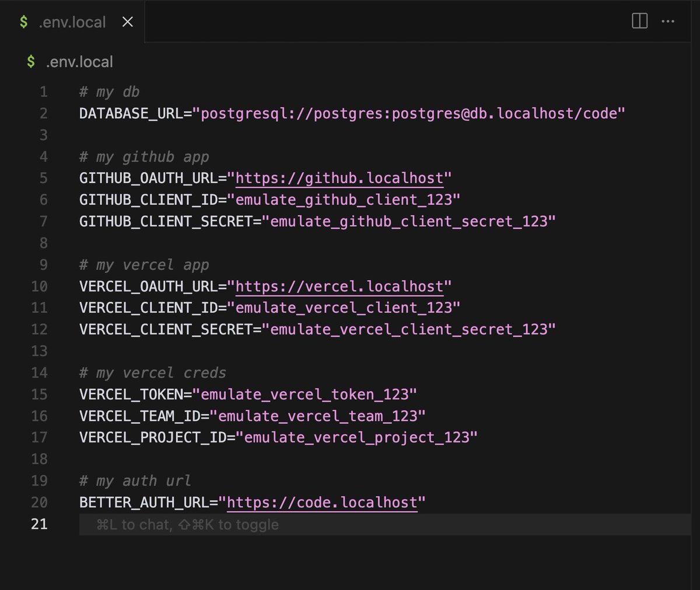Image resolution: width=700 pixels, height=590 pixels.
Task: Close the .env.local editor tab
Action: pyautogui.click(x=128, y=22)
